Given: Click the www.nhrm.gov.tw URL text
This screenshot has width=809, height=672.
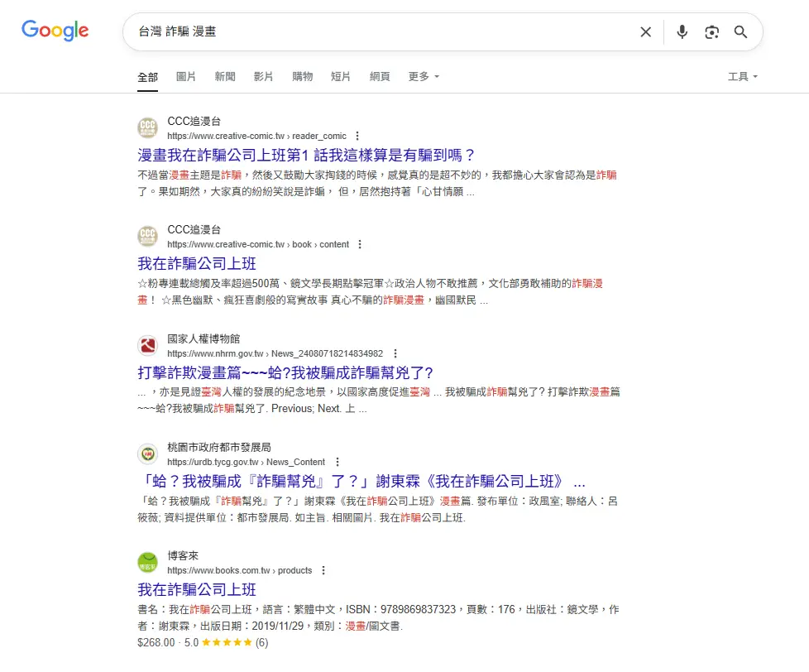Looking at the screenshot, I should coord(275,353).
